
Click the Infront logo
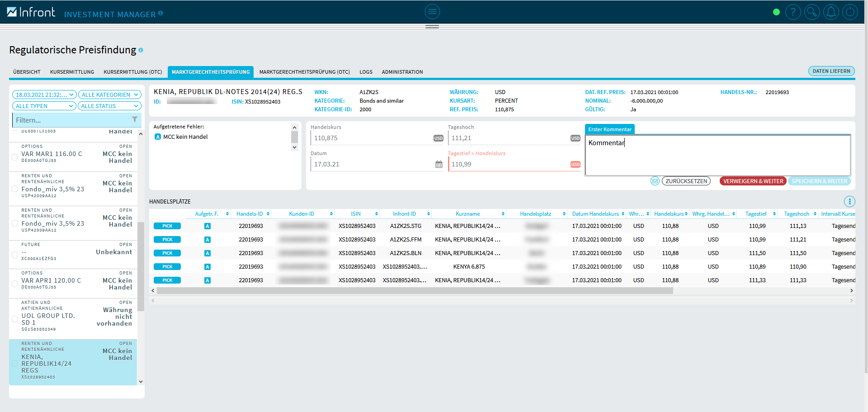point(31,12)
